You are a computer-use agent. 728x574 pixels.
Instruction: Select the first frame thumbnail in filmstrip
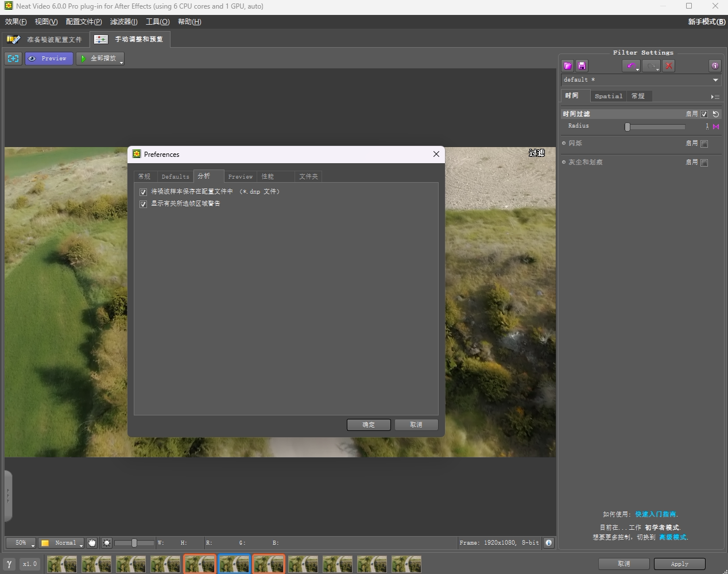[62, 564]
